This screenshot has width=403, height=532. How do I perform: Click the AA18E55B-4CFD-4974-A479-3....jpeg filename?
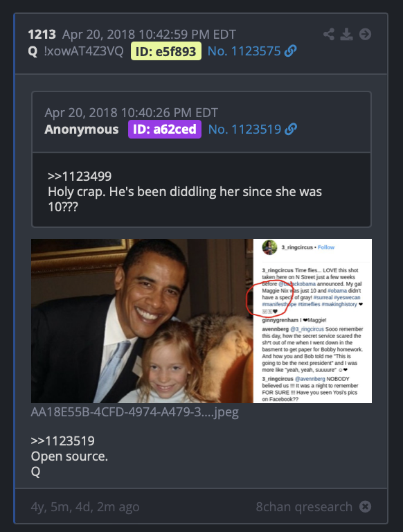click(134, 412)
